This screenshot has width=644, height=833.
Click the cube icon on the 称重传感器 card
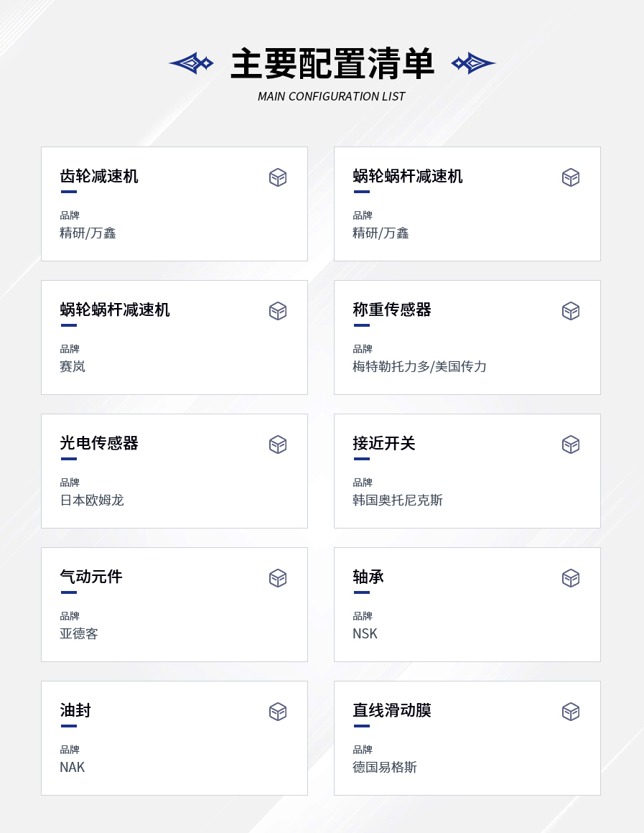pos(571,311)
